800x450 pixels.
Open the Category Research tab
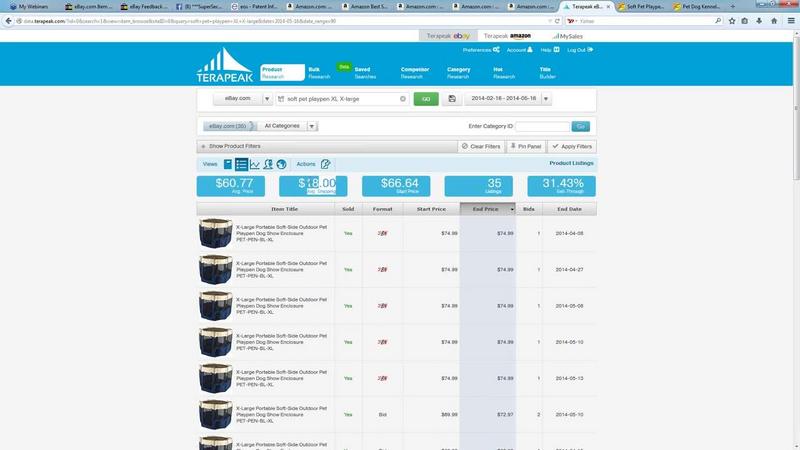pyautogui.click(x=458, y=72)
